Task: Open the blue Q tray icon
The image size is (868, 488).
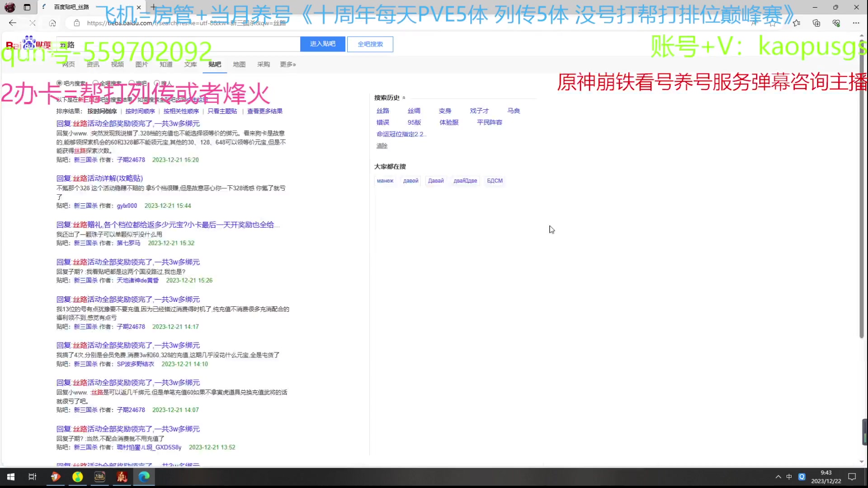Action: point(802,477)
